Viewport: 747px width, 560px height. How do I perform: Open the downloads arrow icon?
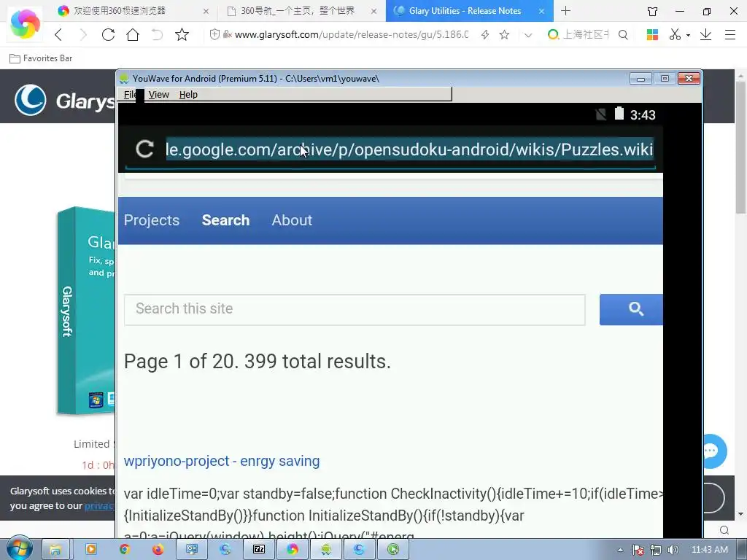(705, 34)
